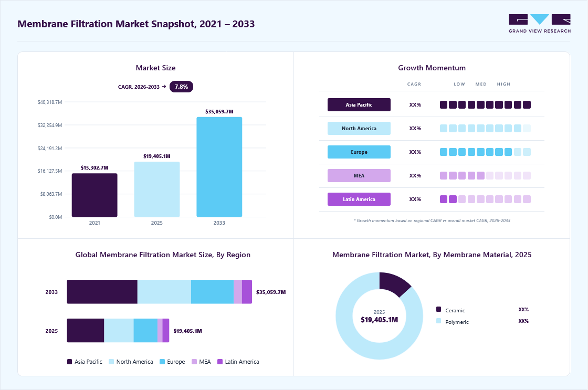Click the HIGH column header in Growth Momentum
The width and height of the screenshot is (588, 390).
[x=503, y=84]
